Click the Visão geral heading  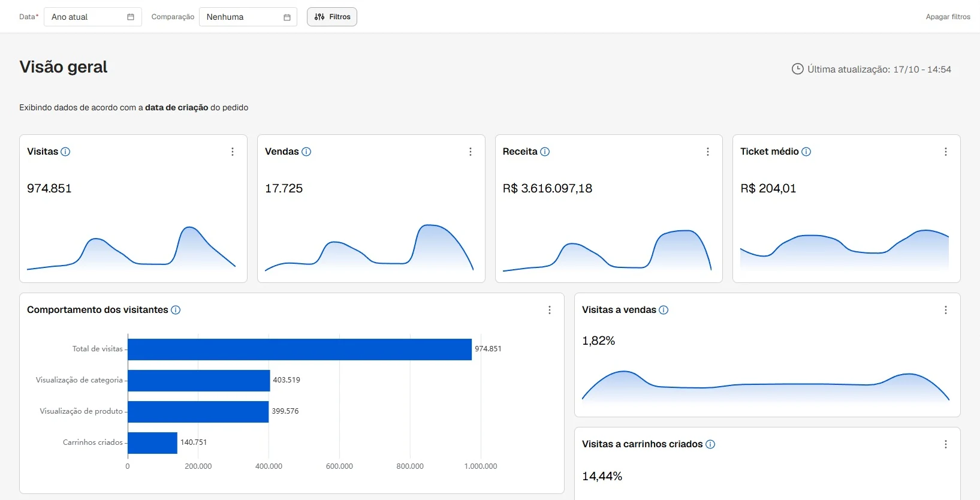pos(64,67)
